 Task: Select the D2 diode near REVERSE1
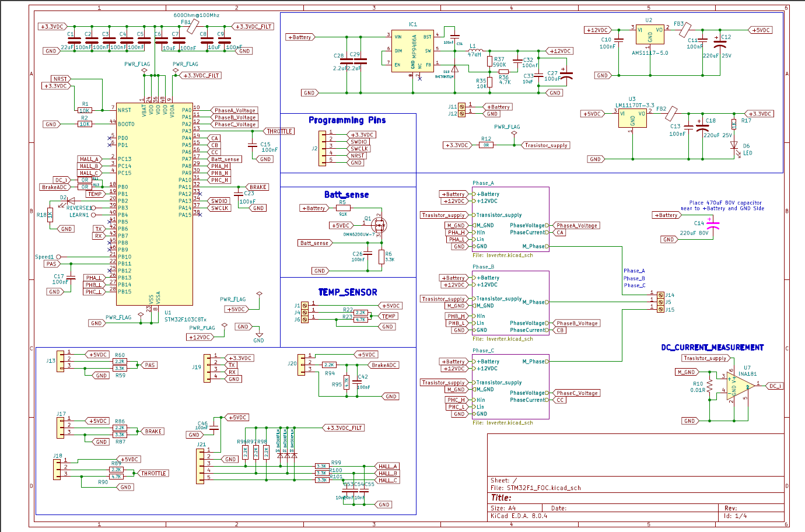(x=71, y=201)
